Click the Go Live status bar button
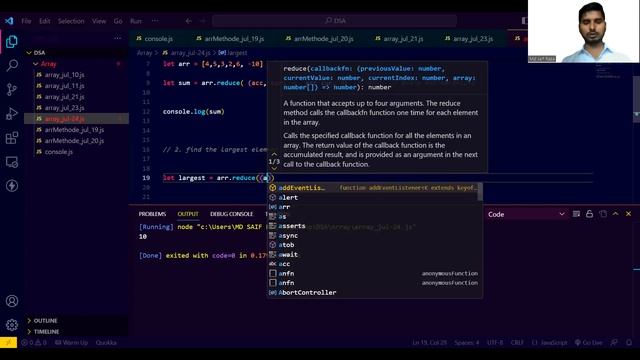This screenshot has height=360, width=640. 588,342
